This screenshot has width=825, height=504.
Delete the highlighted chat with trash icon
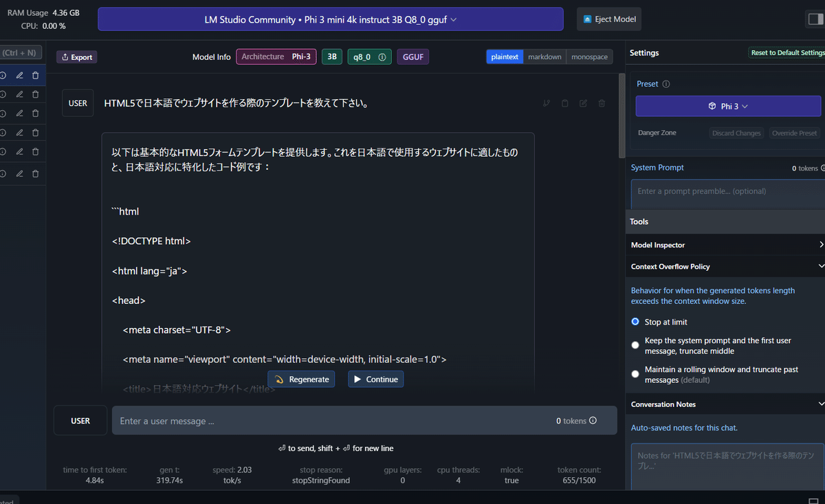(x=35, y=75)
